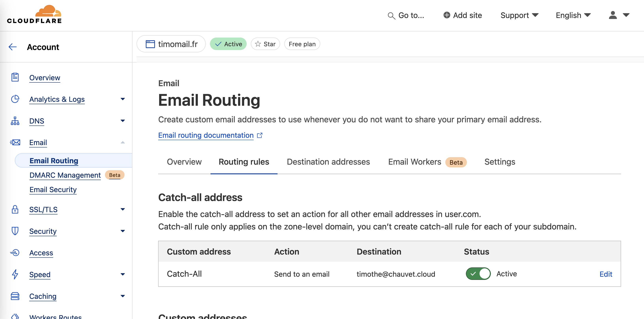644x319 pixels.
Task: Click the Overview clipboard icon in sidebar
Action: 15,77
